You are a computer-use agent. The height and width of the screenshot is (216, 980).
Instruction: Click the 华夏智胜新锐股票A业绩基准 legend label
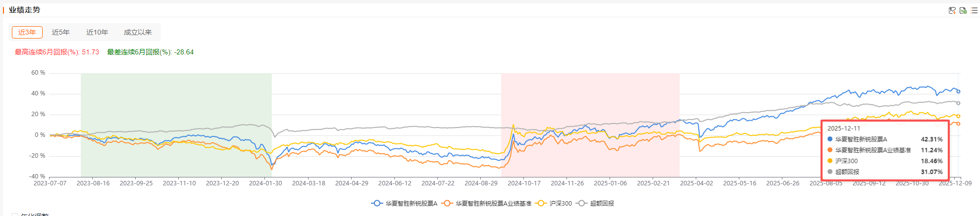tap(493, 203)
